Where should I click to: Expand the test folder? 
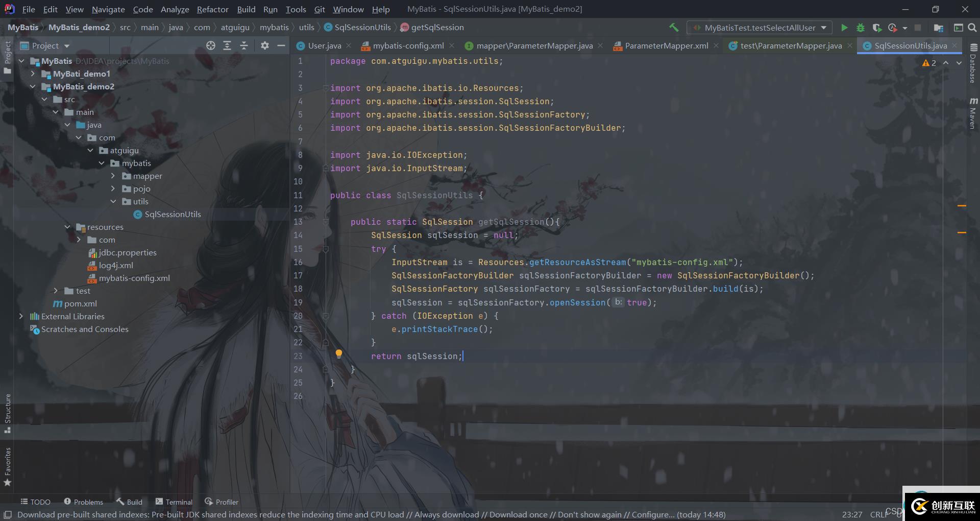(56, 291)
